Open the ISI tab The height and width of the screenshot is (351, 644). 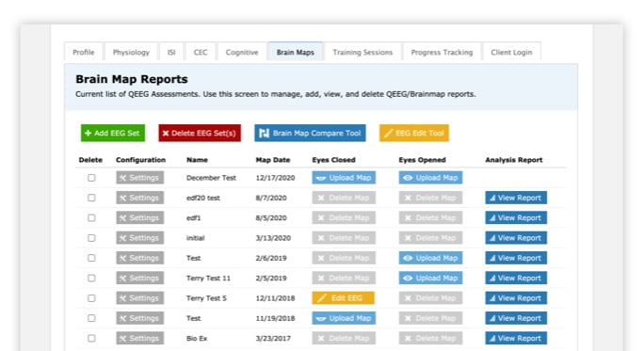171,53
